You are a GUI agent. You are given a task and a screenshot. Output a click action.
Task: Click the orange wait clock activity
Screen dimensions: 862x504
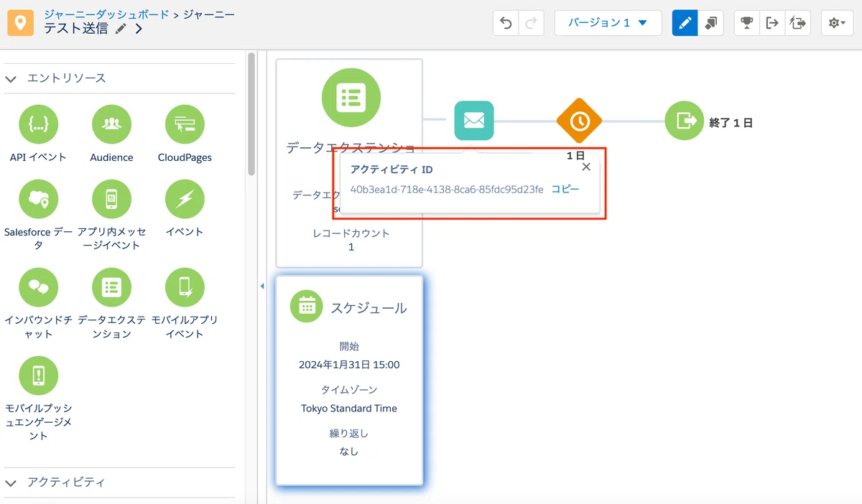pos(579,121)
